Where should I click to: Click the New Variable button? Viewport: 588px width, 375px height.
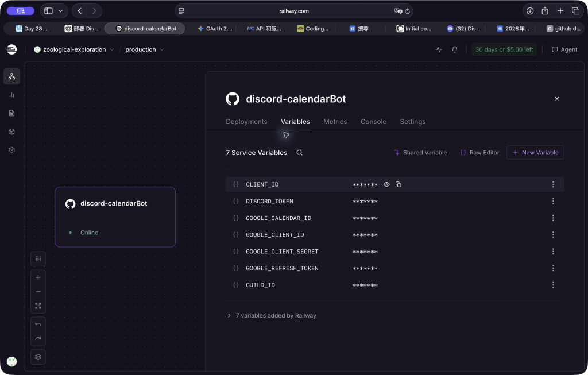(535, 153)
